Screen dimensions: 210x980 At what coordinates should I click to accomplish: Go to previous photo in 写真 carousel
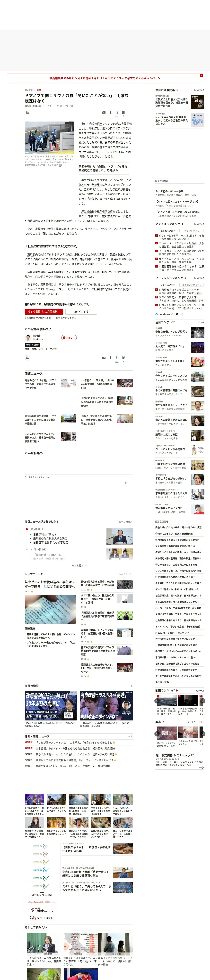point(157,734)
